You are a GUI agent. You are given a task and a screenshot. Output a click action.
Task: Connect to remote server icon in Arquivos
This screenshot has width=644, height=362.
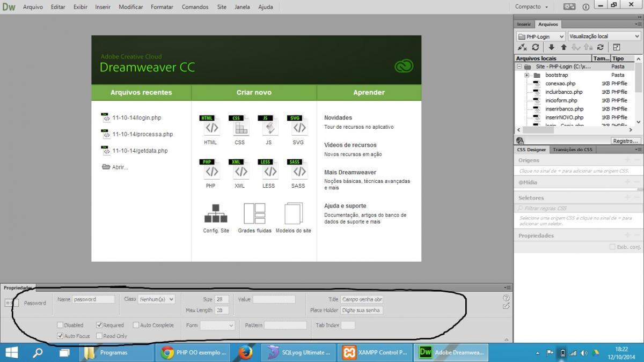click(x=523, y=47)
